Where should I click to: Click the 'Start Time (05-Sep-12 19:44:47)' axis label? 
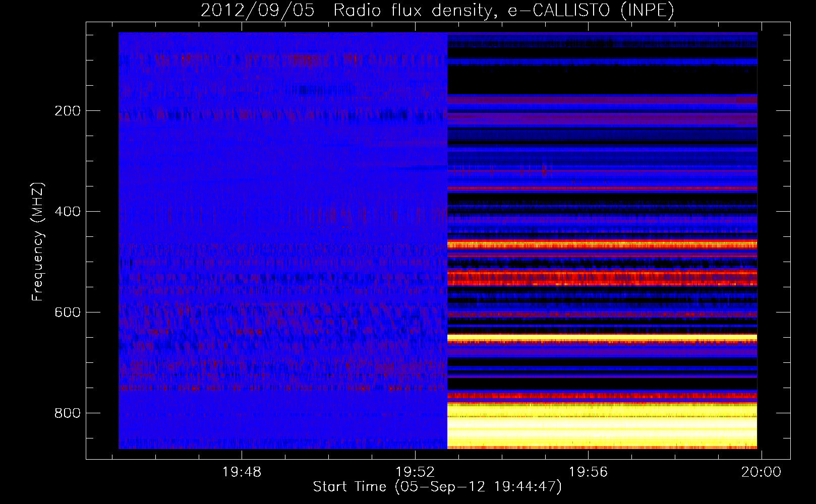(437, 487)
